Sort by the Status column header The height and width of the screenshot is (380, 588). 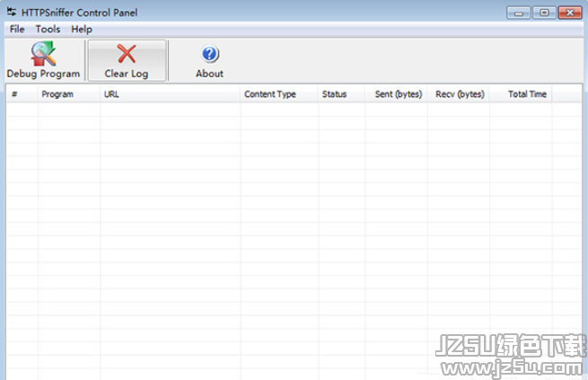(341, 94)
